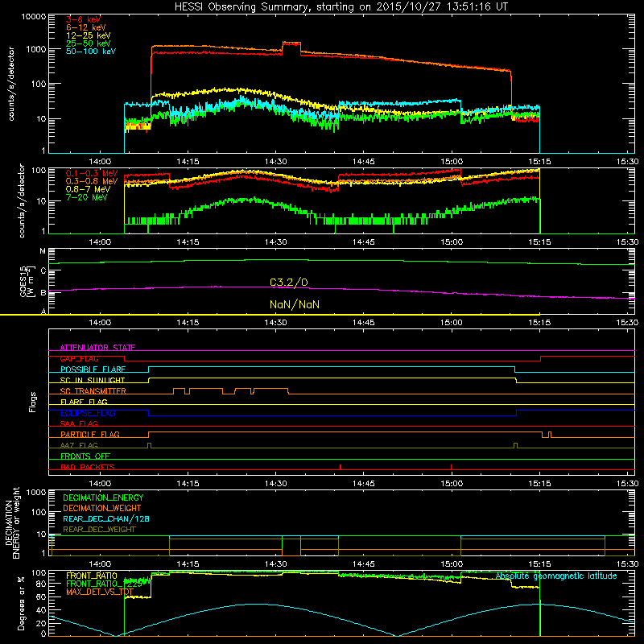The height and width of the screenshot is (644, 644).
Task: Select the POSSIBLE_FLARE flag label
Action: click(x=93, y=369)
